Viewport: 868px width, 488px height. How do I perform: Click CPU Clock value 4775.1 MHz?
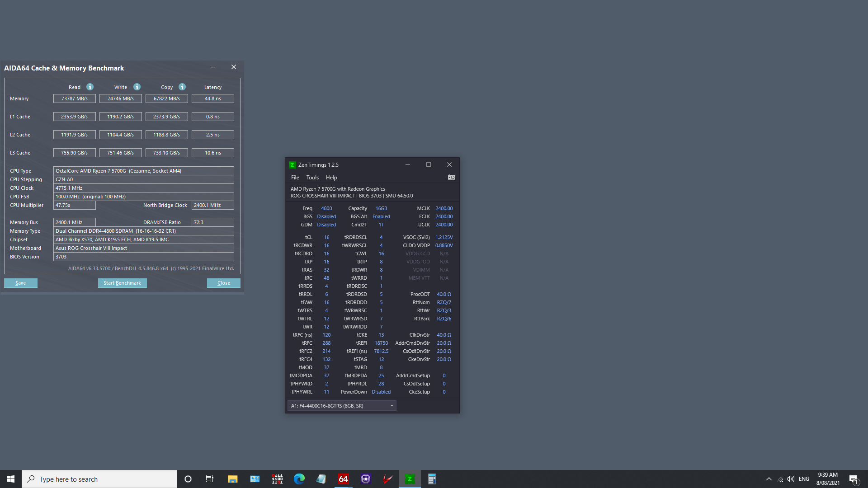[144, 188]
